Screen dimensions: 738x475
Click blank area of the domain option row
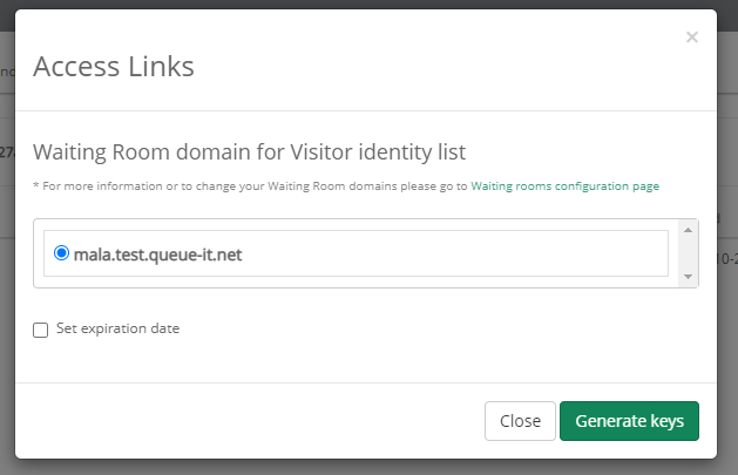[x=452, y=253]
